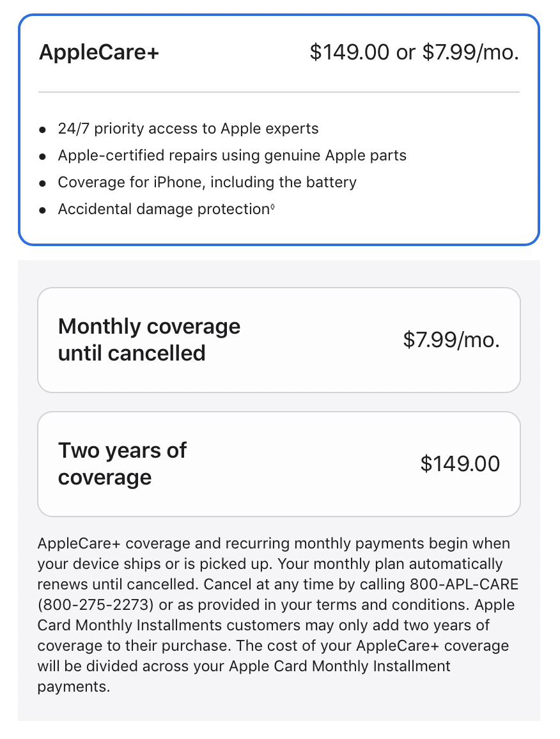Click the AppleCare+ heading title
Image resolution: width=560 pixels, height=739 pixels.
coord(99,52)
